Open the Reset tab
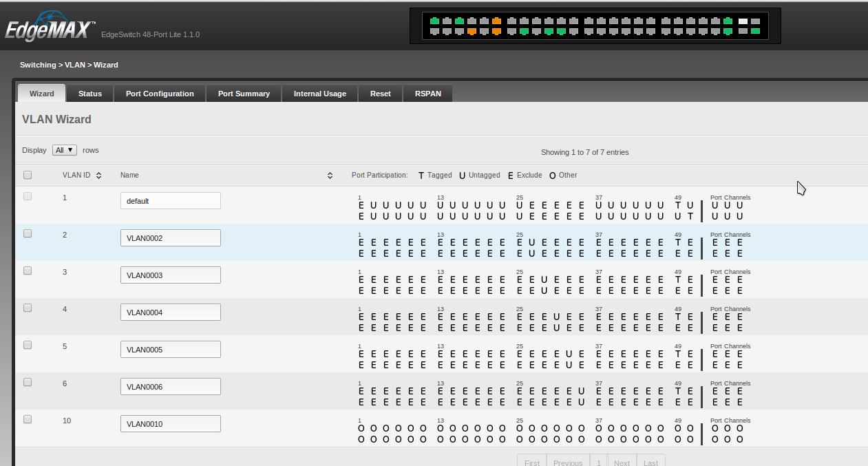 pos(380,94)
